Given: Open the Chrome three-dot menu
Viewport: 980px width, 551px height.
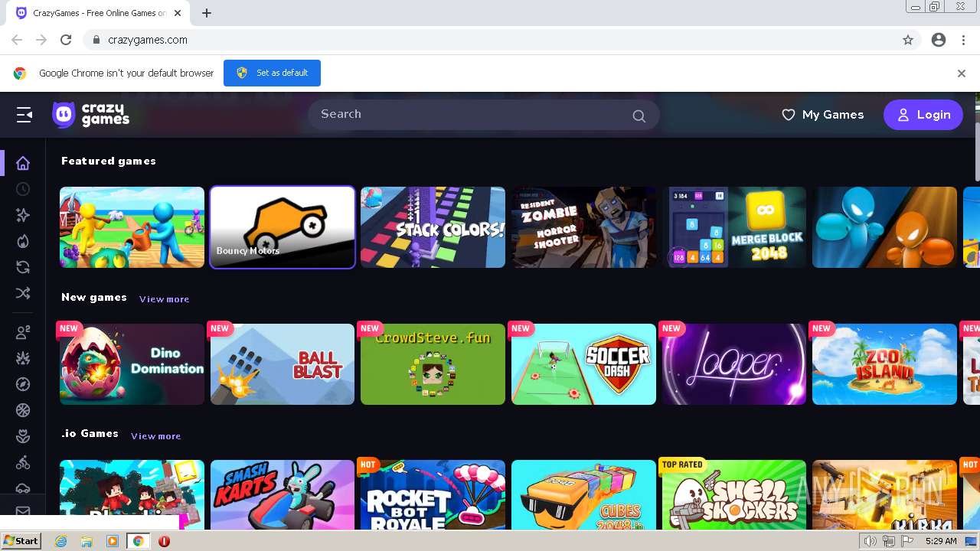Looking at the screenshot, I should tap(963, 40).
